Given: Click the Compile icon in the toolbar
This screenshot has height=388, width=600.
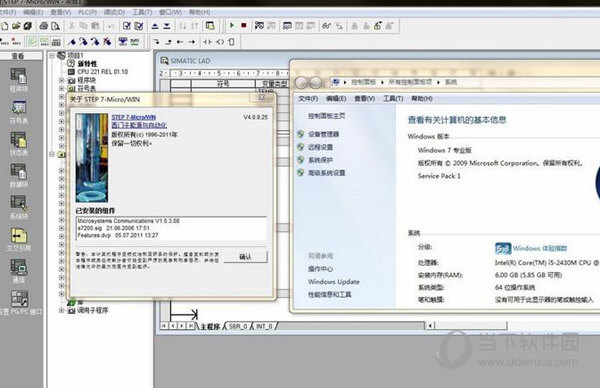Looking at the screenshot, I should (127, 26).
